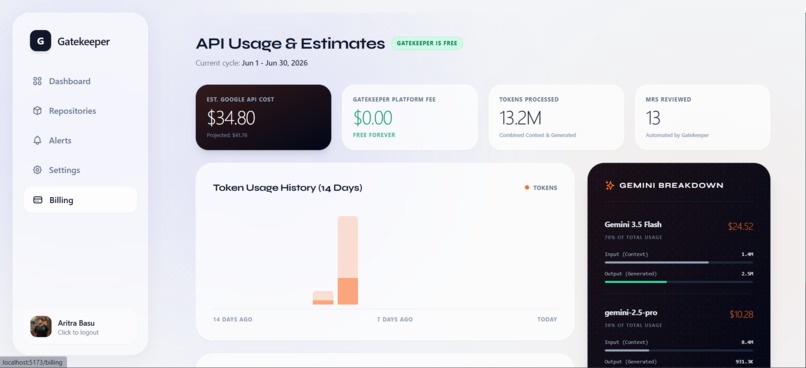Image resolution: width=806 pixels, height=368 pixels.
Task: Click the Tokens chart legend label
Action: [x=545, y=188]
